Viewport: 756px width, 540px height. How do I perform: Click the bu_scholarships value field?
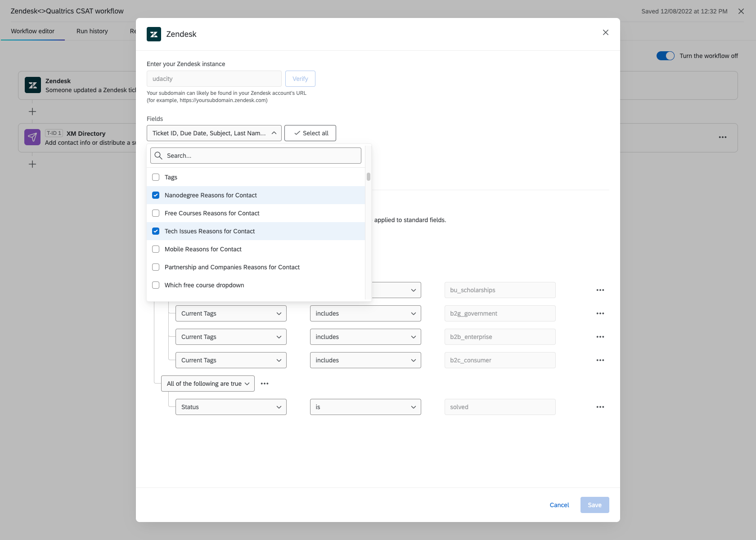click(500, 290)
